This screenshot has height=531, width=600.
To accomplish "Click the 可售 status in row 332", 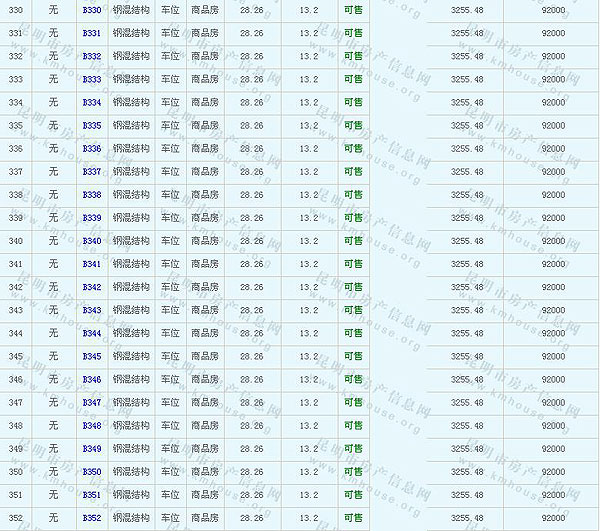I will [353, 56].
